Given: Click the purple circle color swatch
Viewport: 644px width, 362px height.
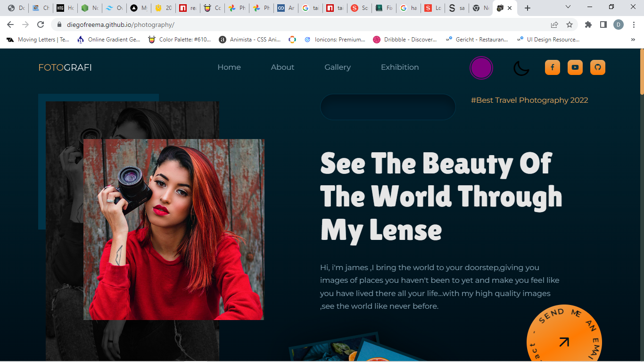Looking at the screenshot, I should click(x=481, y=68).
